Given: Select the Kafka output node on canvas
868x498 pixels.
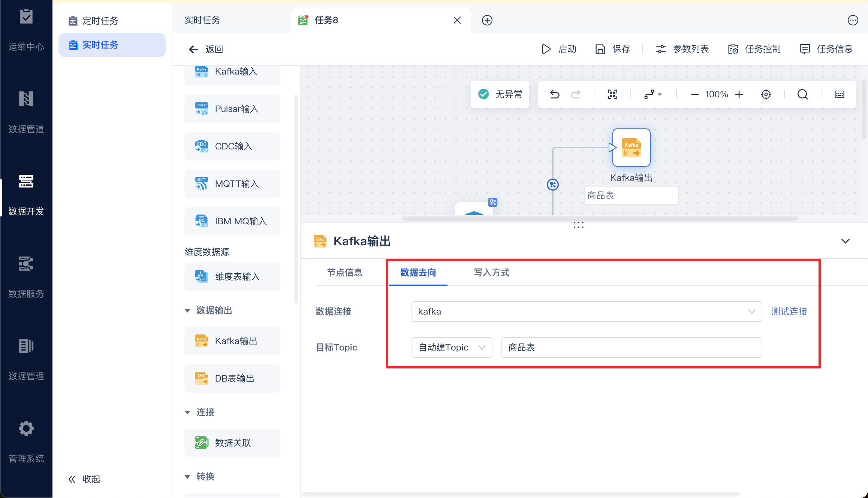Looking at the screenshot, I should 632,148.
